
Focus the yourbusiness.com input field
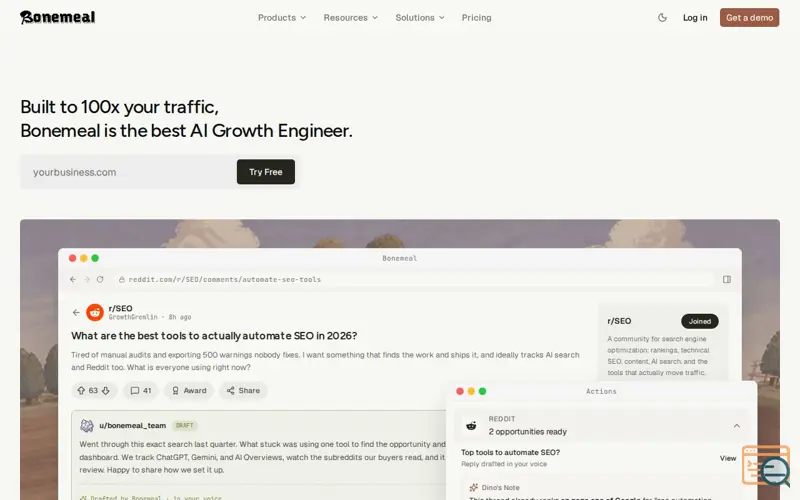click(129, 172)
